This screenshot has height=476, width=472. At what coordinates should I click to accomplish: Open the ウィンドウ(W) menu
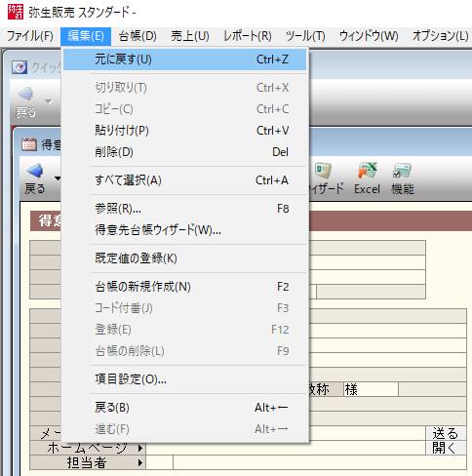coord(369,36)
